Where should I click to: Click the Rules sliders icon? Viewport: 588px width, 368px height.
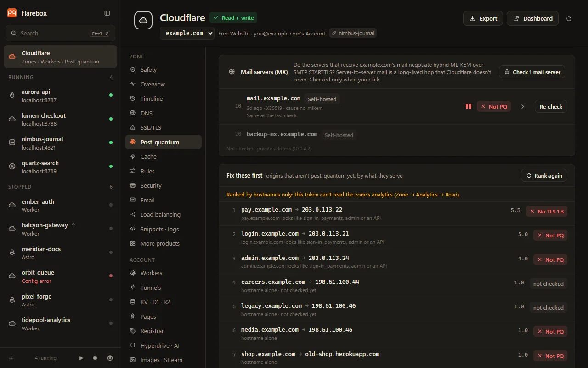tap(133, 171)
